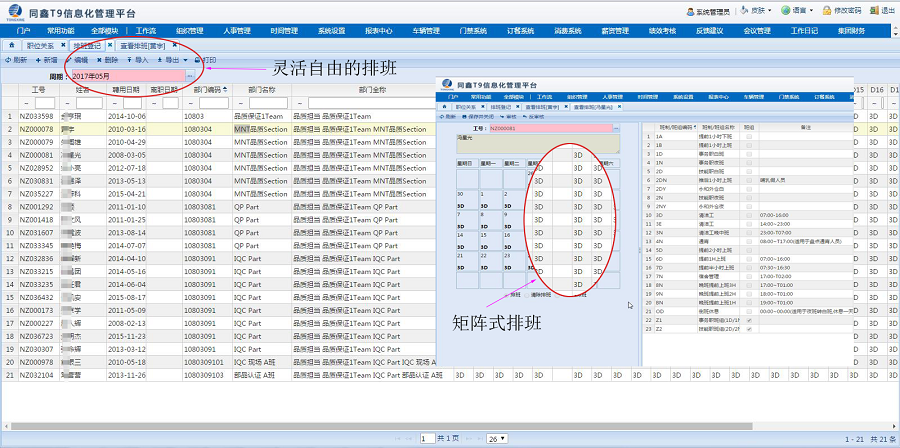Click the home icon tab
This screenshot has width=900, height=448.
coord(11,46)
